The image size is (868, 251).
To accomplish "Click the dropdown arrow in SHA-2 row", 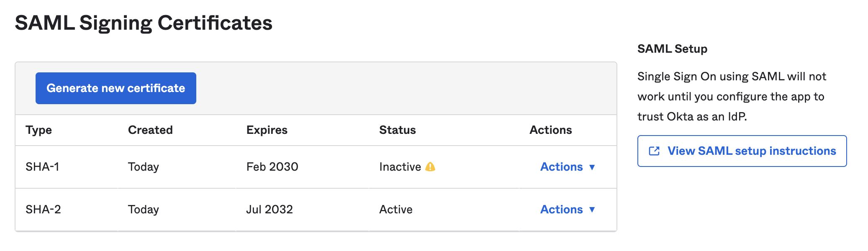I will (592, 210).
